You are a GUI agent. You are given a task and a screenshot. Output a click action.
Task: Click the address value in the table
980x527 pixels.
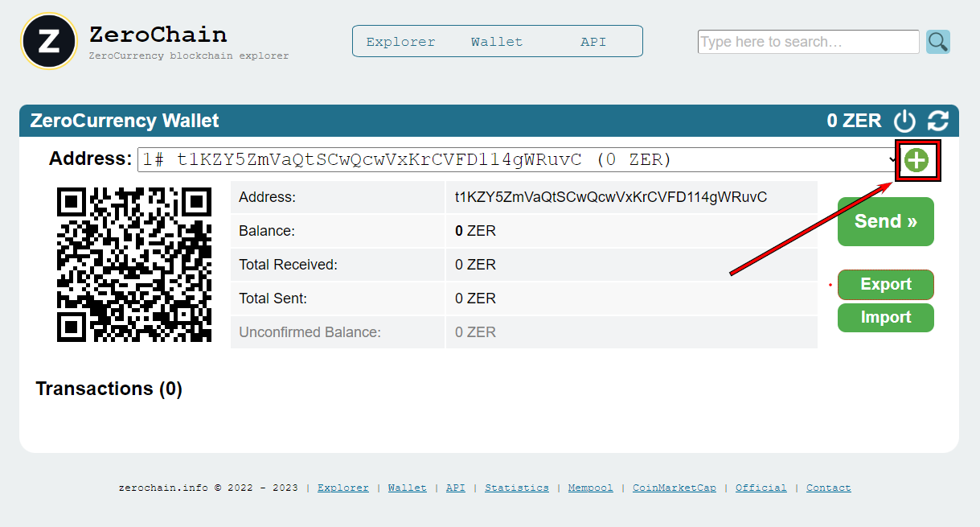(611, 197)
